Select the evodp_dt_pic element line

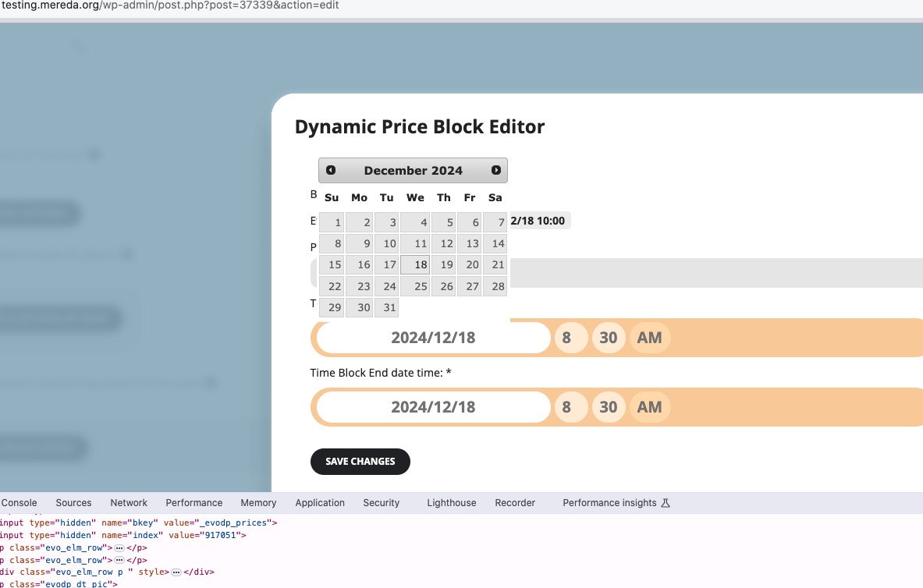59,584
